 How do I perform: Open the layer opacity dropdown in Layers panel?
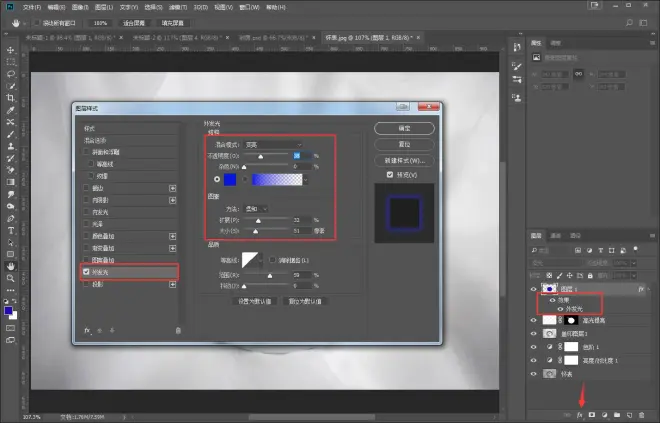634,263
